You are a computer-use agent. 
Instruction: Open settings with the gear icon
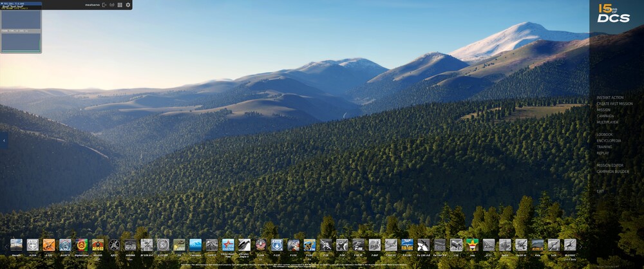[x=128, y=5]
